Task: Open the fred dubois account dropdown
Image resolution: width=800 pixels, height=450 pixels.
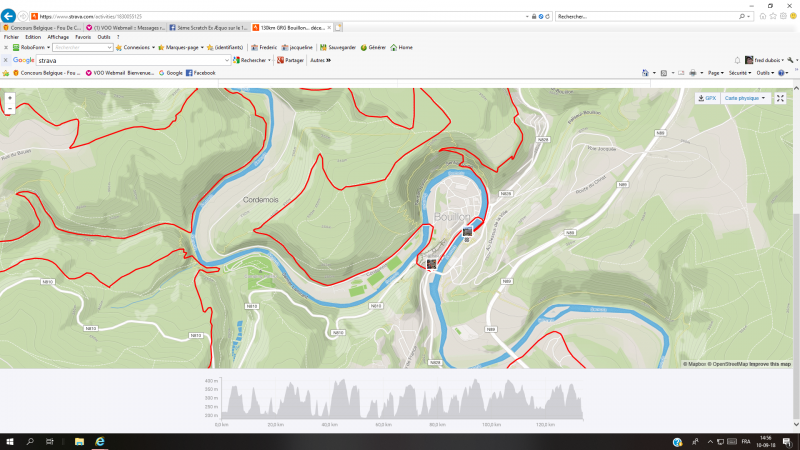Action: 764,60
